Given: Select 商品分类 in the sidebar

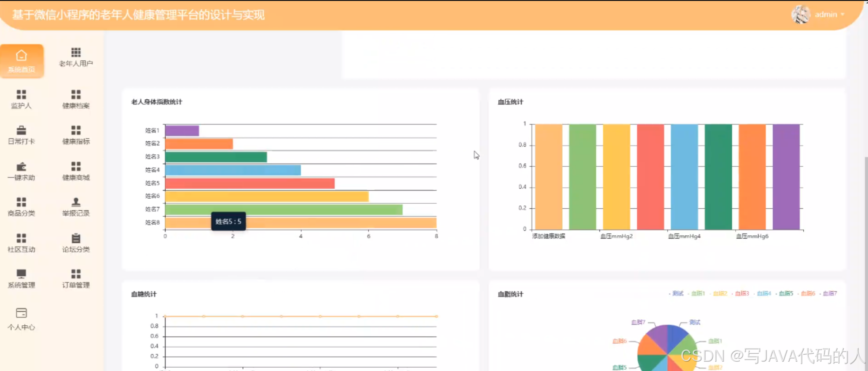Looking at the screenshot, I should [x=21, y=207].
